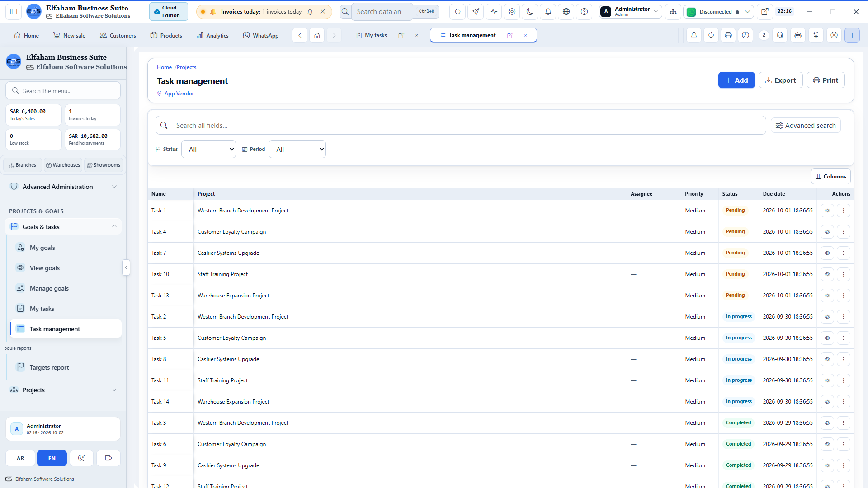Toggle the sidebar panel icon in title bar

coord(14,12)
